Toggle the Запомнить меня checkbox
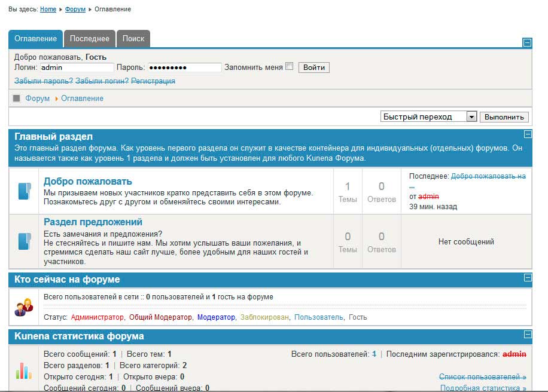Image resolution: width=548 pixels, height=392 pixels. pos(290,66)
